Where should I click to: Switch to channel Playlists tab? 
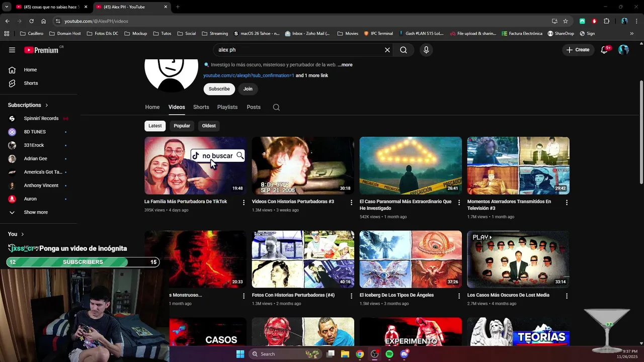click(x=227, y=107)
